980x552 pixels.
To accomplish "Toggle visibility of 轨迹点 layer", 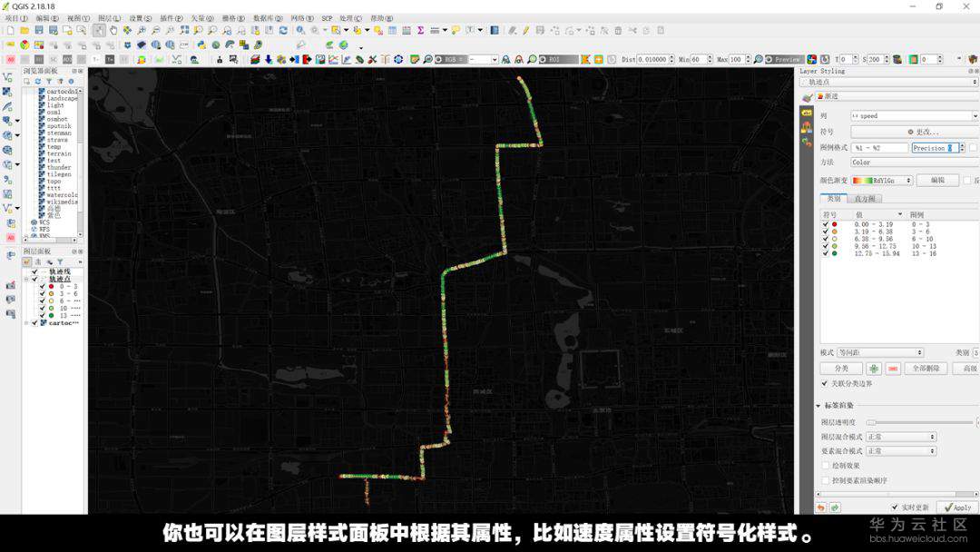I will (35, 279).
